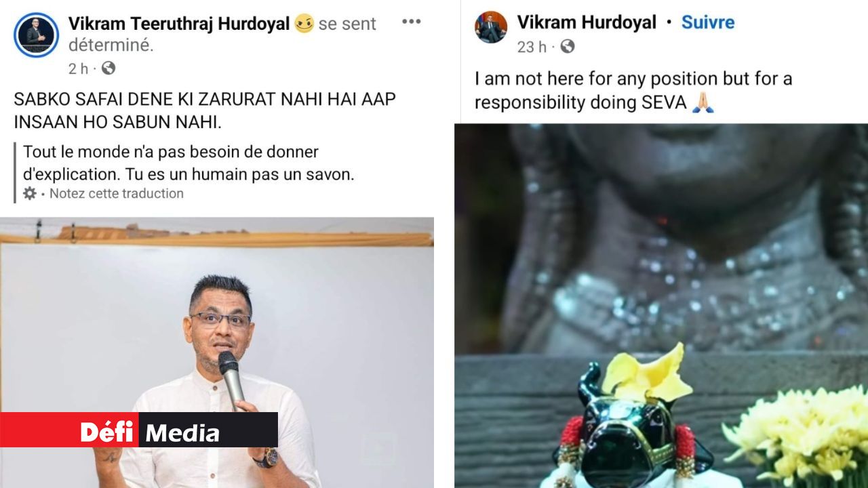Click the globe privacy icon beside 2 h
The width and height of the screenshot is (868, 488).
pos(108,68)
